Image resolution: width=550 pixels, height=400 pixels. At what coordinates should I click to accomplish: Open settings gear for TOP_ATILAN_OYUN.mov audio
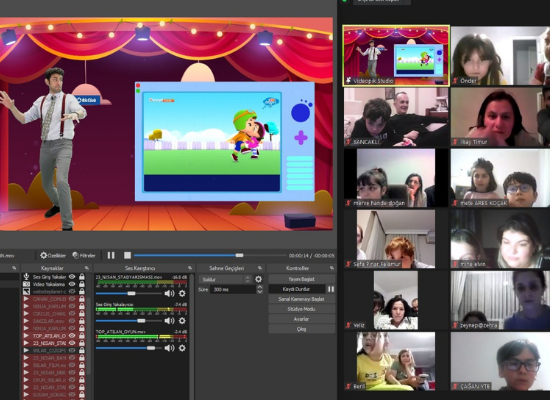pos(182,348)
